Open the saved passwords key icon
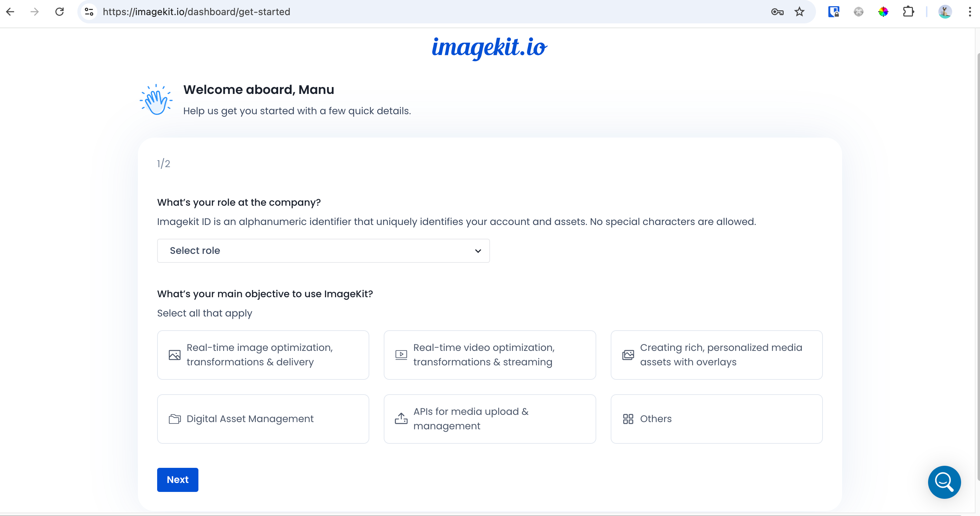Viewport: 980px width, 516px height. pyautogui.click(x=777, y=12)
